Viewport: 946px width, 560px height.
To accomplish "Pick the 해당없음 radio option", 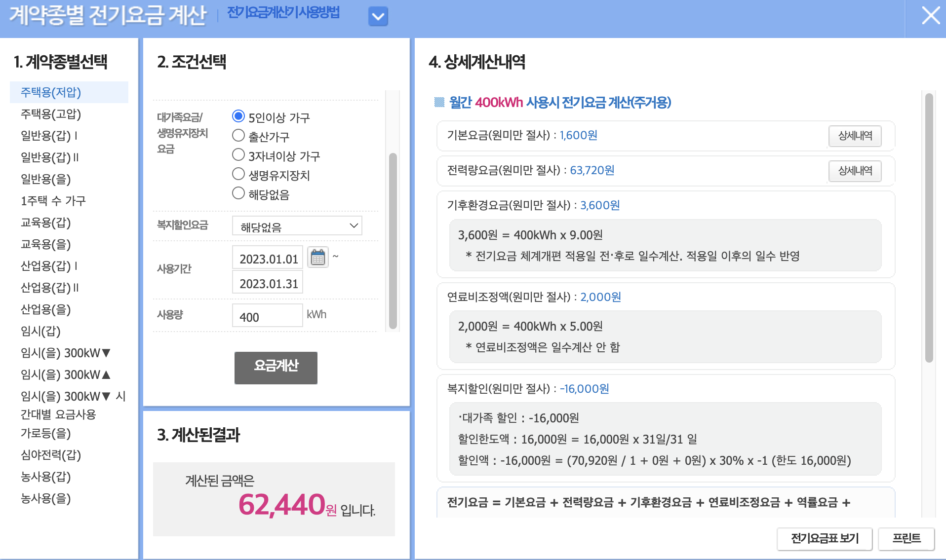I will [x=238, y=193].
